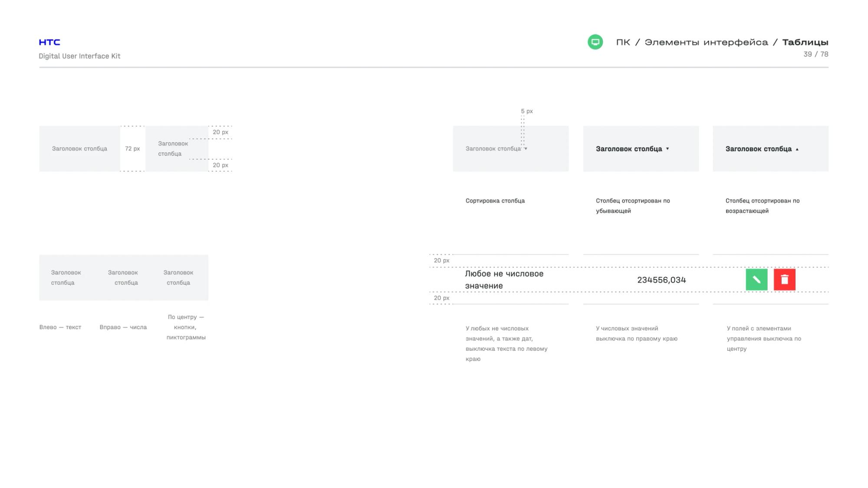Click caption Столбец отсортирован по возрастающей
The width and height of the screenshot is (868, 488).
[x=763, y=206]
